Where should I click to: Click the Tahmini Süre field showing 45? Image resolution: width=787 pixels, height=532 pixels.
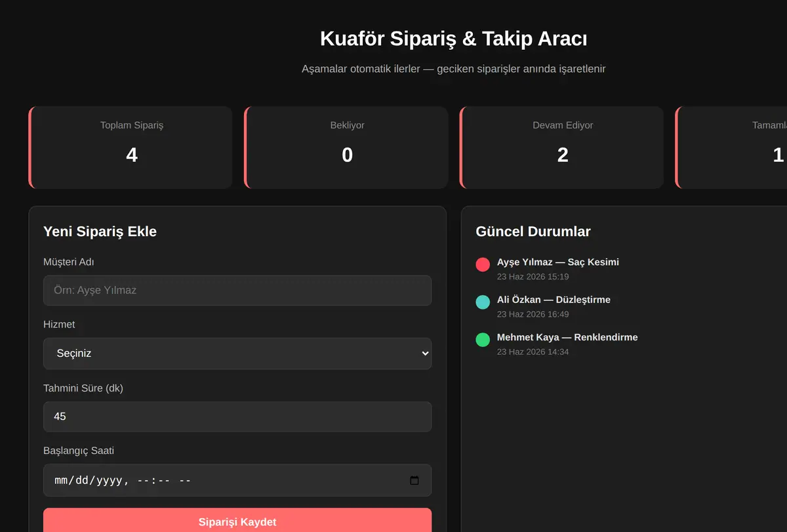[237, 417]
